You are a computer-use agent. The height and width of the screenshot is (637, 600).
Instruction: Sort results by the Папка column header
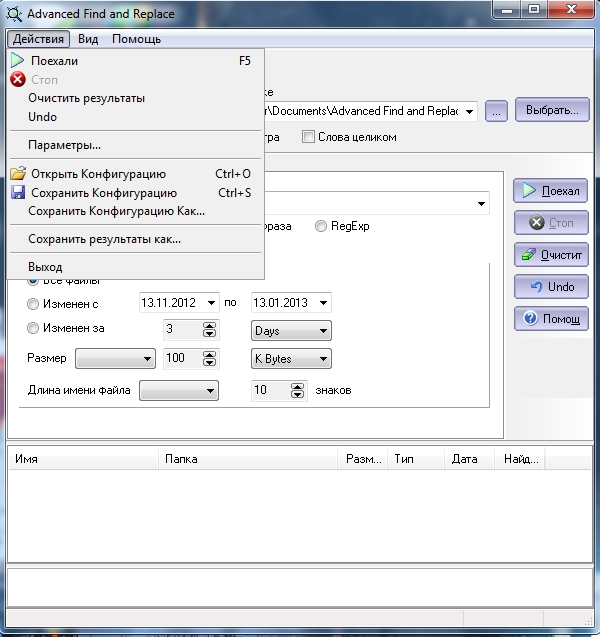click(248, 459)
